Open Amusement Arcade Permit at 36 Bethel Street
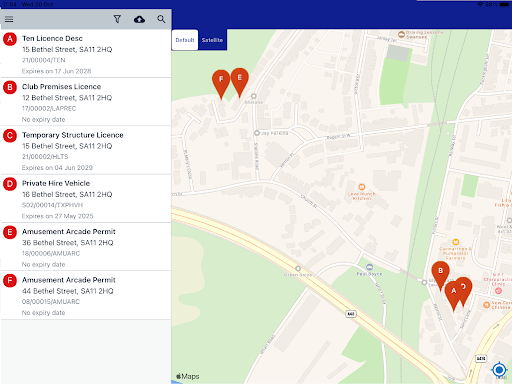Viewport: 512px width, 384px height. 86,247
